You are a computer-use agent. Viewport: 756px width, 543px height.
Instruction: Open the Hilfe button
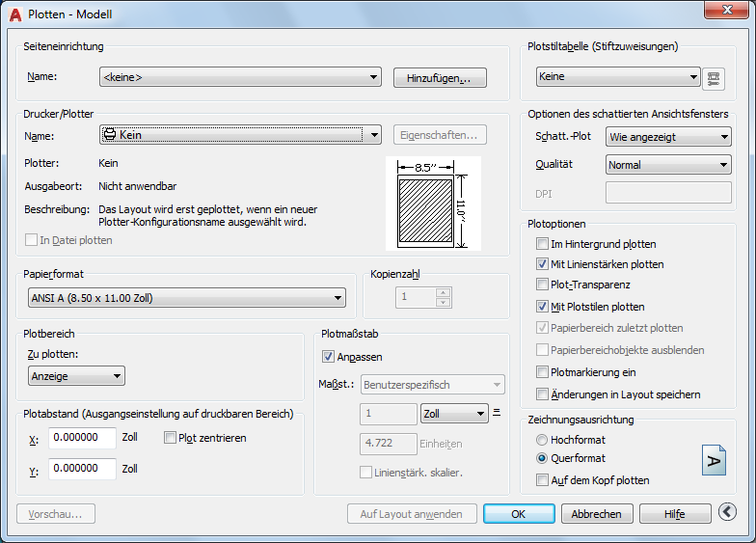point(675,514)
